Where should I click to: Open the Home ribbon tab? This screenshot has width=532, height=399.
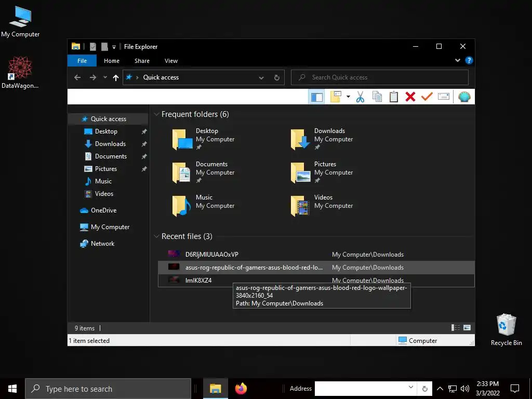(112, 61)
